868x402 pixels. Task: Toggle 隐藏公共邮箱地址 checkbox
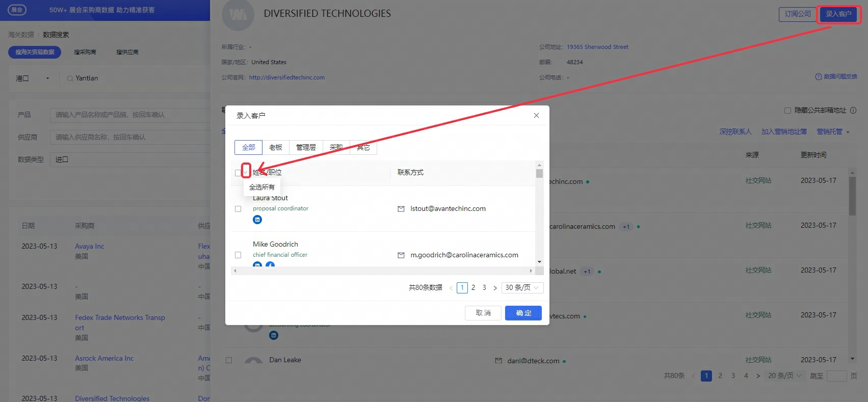coord(787,110)
